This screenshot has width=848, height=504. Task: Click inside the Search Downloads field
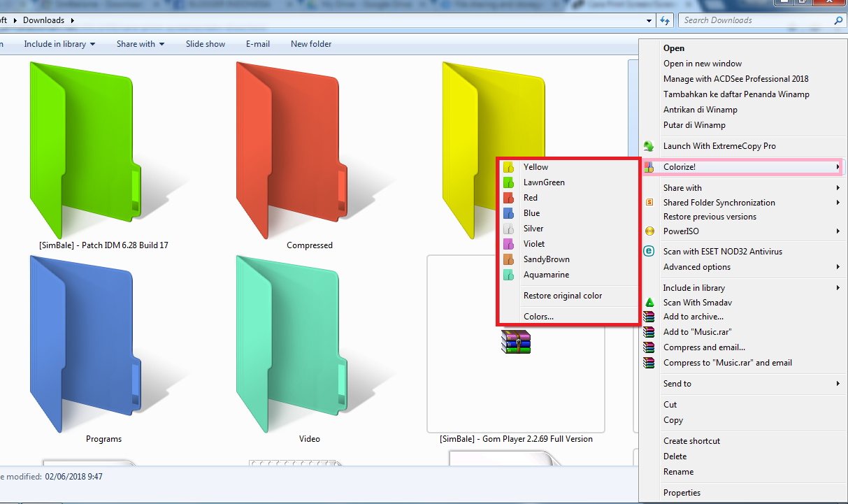click(x=755, y=20)
